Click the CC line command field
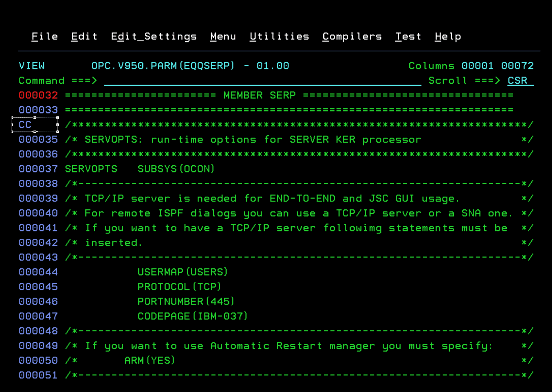Viewport: 552px width, 392px height. [x=35, y=125]
